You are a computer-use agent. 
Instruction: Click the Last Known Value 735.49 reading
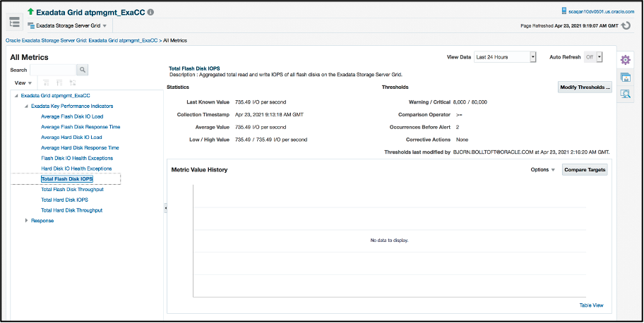(x=261, y=102)
